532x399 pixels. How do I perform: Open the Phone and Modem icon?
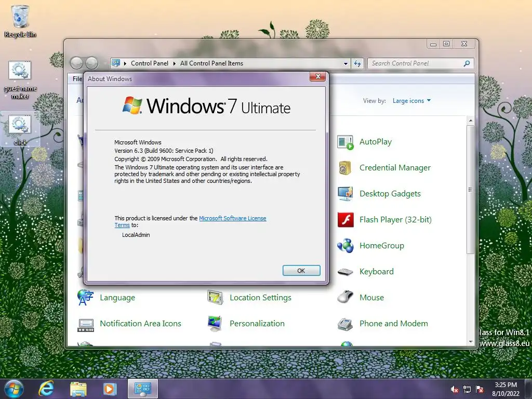(x=345, y=324)
